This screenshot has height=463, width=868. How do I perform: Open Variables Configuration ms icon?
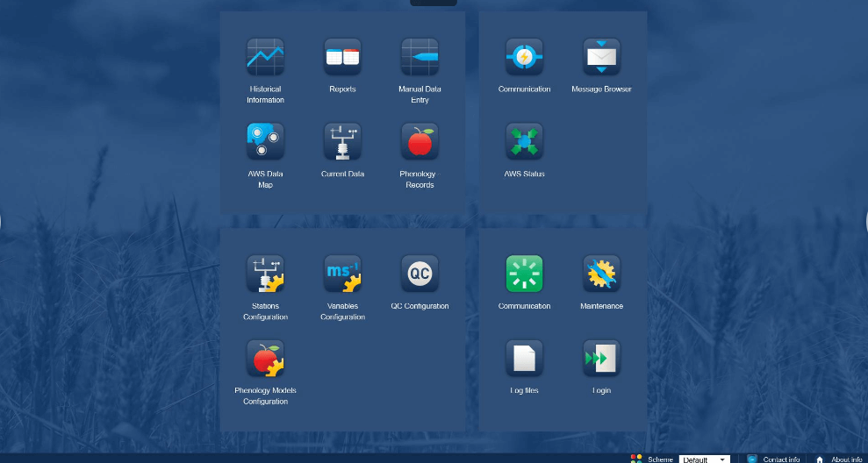click(x=342, y=274)
